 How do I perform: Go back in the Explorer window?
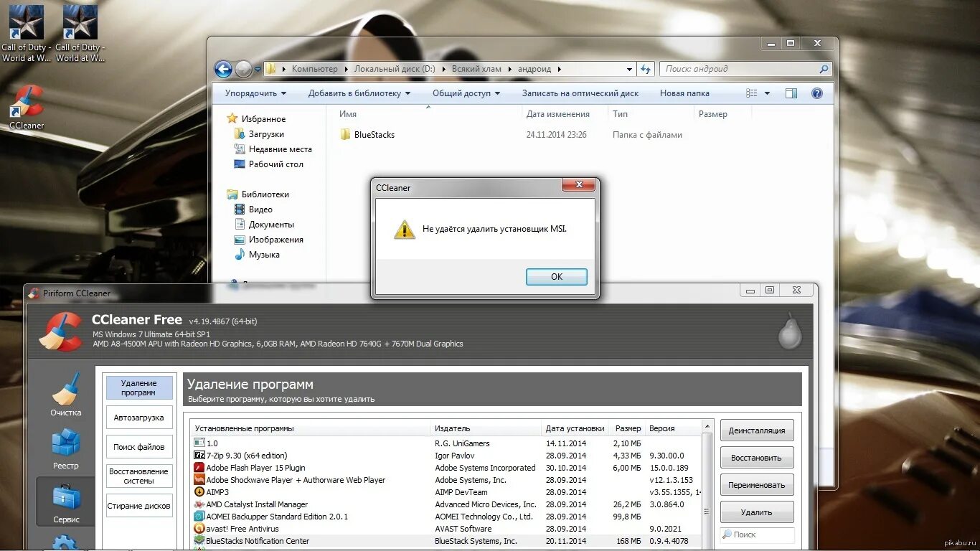[x=223, y=69]
